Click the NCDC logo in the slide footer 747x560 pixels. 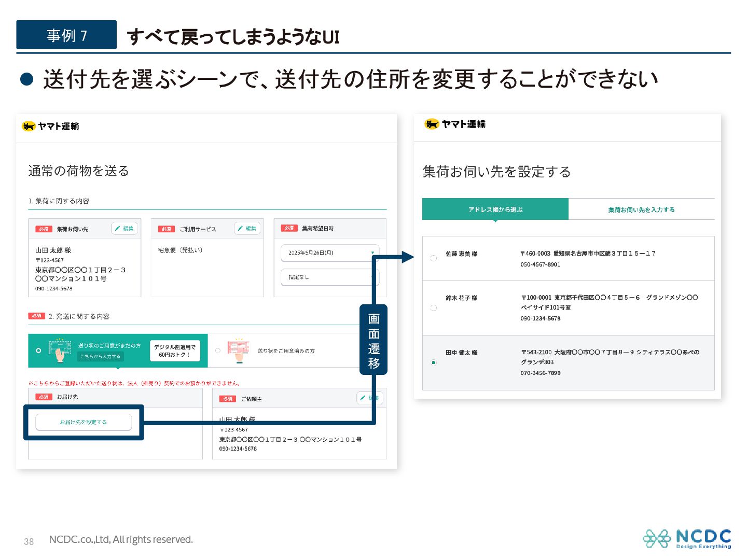click(687, 539)
